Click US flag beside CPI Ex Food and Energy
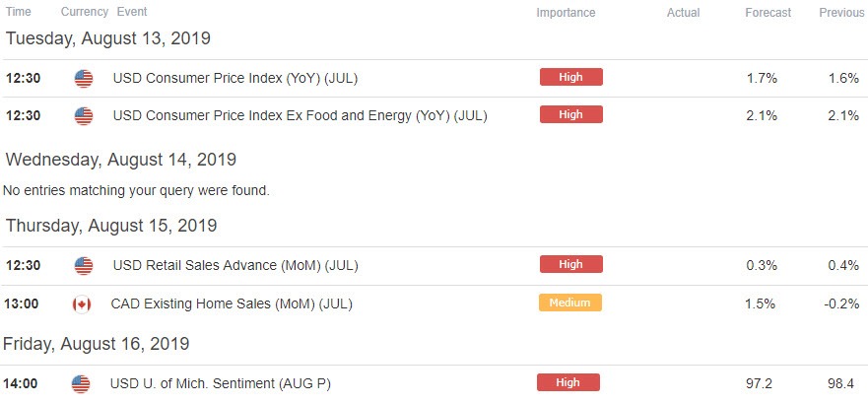 tap(84, 115)
